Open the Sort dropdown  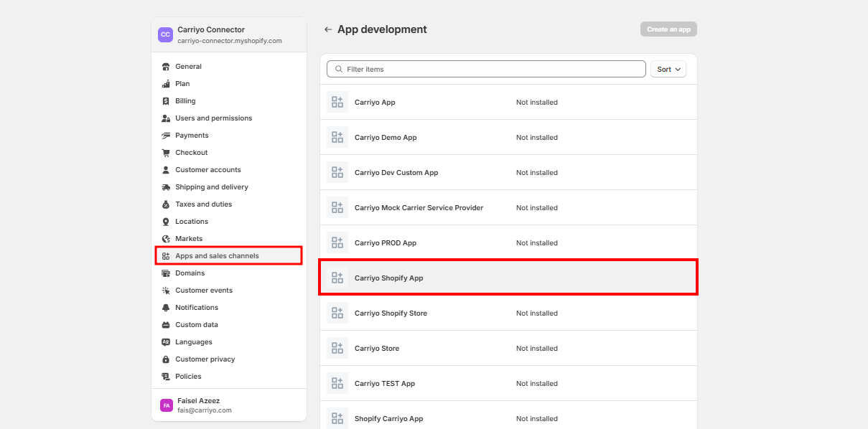pos(668,70)
